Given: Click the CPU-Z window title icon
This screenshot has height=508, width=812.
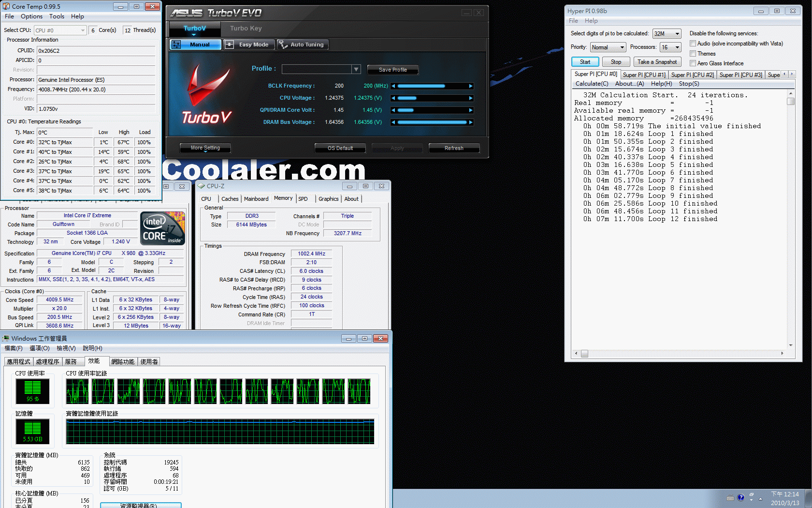Looking at the screenshot, I should 202,186.
